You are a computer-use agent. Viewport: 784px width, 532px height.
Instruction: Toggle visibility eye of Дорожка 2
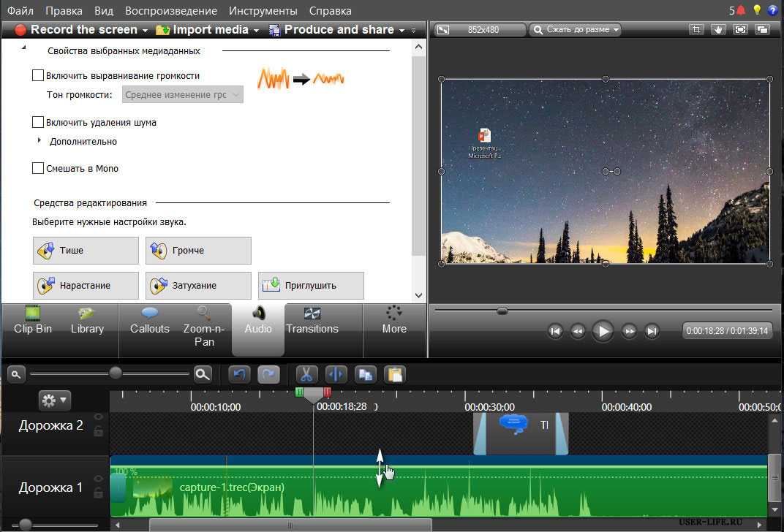(x=99, y=417)
